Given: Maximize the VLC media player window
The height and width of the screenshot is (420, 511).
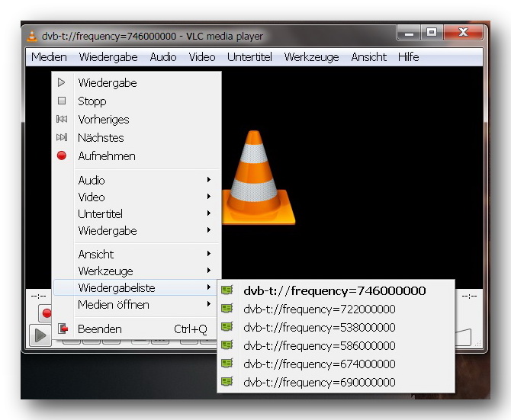Looking at the screenshot, I should [432, 32].
